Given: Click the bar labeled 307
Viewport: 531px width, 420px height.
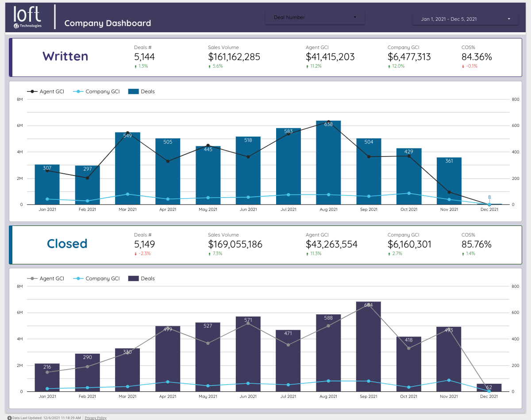Looking at the screenshot, I should click(47, 185).
